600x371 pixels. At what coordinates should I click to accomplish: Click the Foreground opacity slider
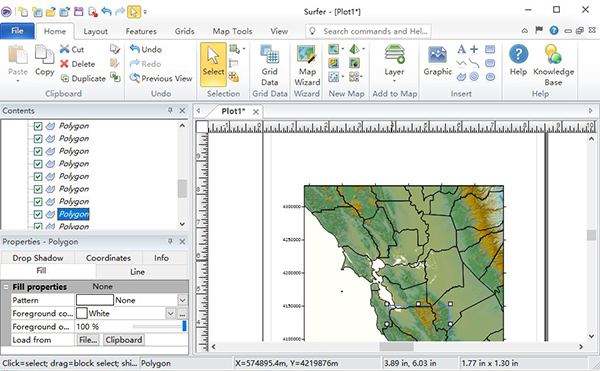pyautogui.click(x=160, y=326)
